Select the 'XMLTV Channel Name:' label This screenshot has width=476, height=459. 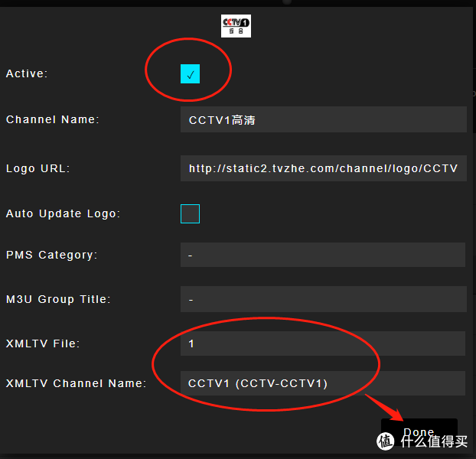tap(77, 383)
